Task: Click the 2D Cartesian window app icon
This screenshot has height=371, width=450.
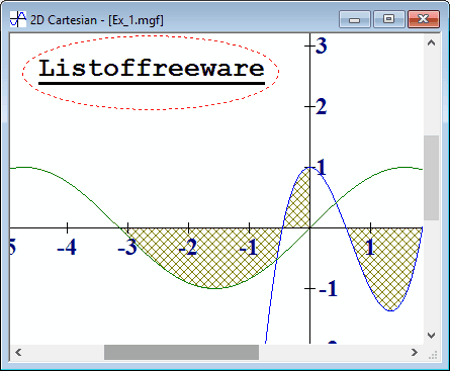Action: [x=18, y=19]
